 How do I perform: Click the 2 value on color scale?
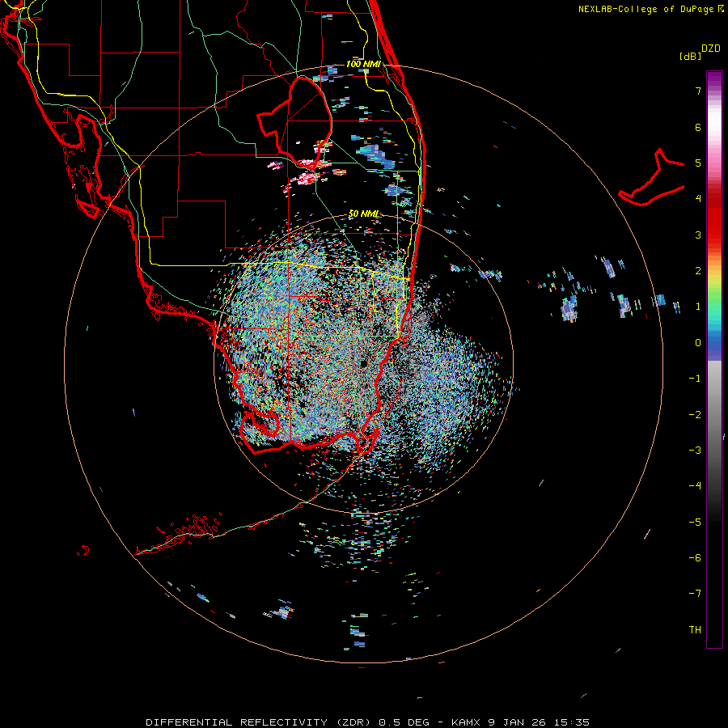click(x=698, y=271)
